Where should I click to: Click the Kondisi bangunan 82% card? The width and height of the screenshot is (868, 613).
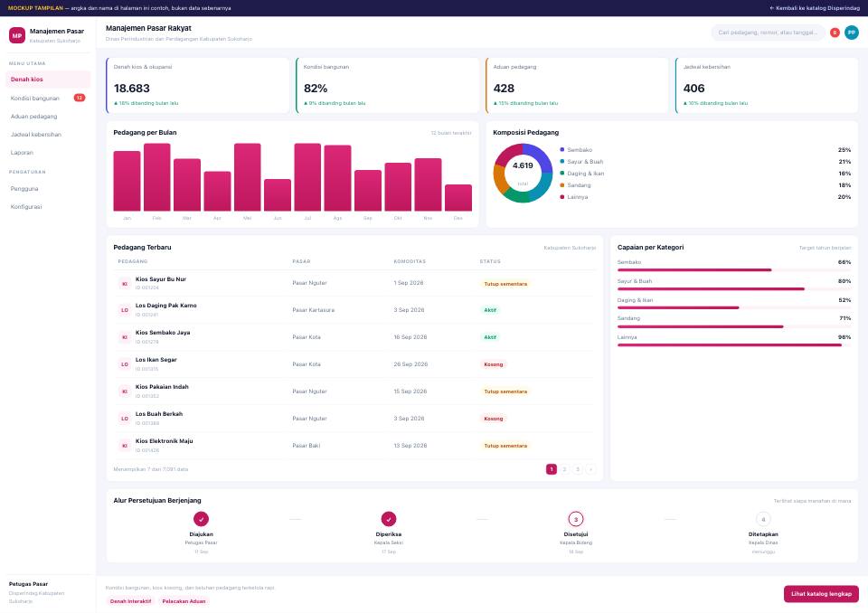[388, 85]
